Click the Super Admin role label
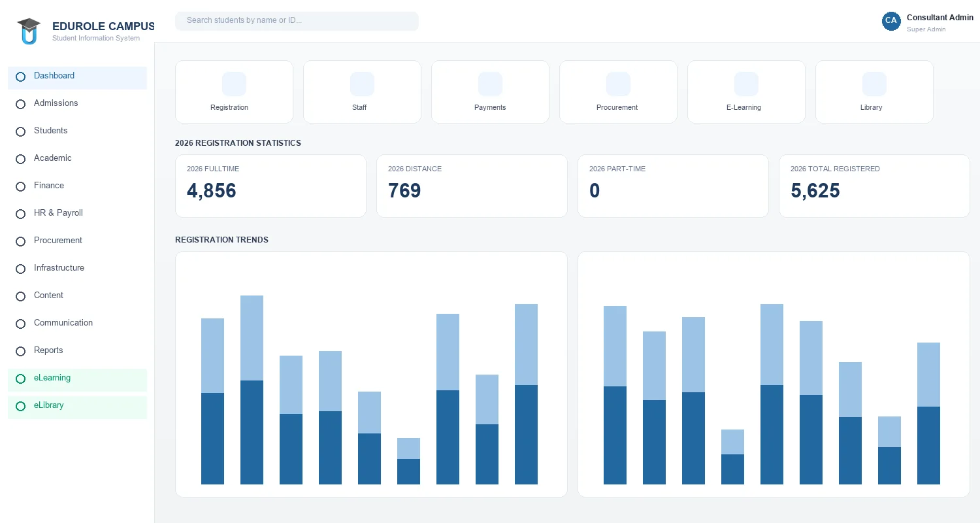The image size is (980, 523). 926,29
